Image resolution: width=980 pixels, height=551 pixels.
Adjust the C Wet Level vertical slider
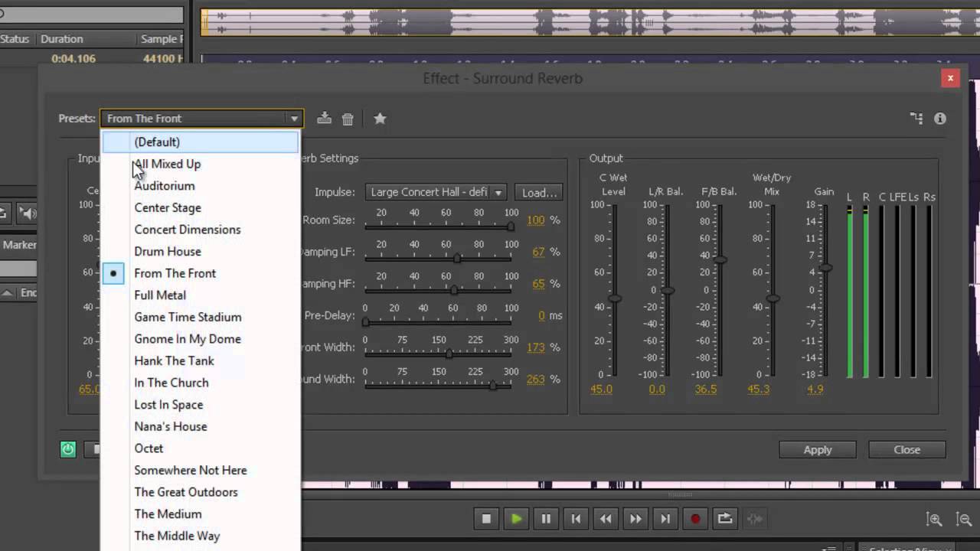[614, 298]
